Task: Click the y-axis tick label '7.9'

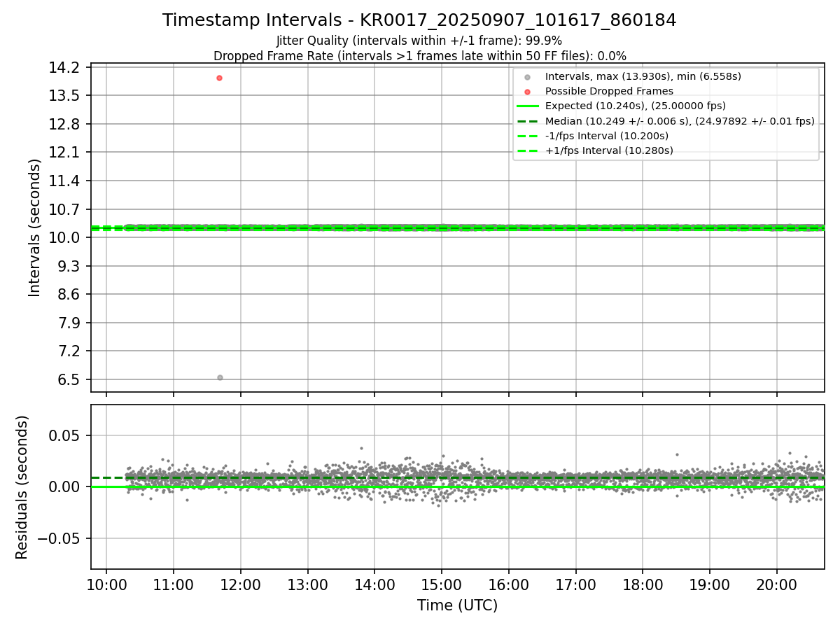Action: [x=71, y=323]
